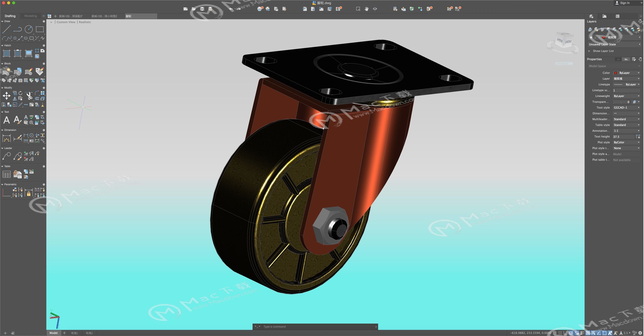Click the Realistic visual style label

[85, 22]
